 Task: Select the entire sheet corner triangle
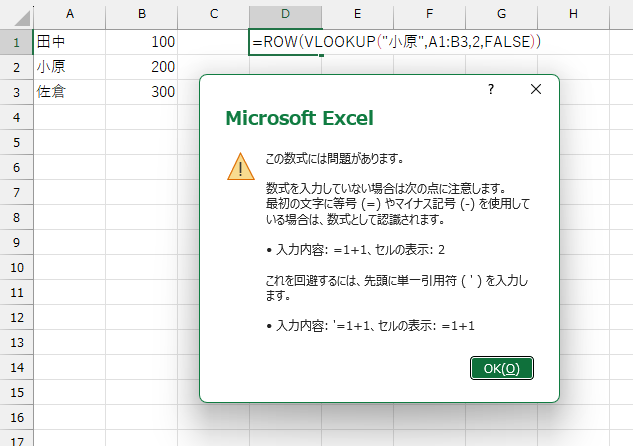point(17,14)
